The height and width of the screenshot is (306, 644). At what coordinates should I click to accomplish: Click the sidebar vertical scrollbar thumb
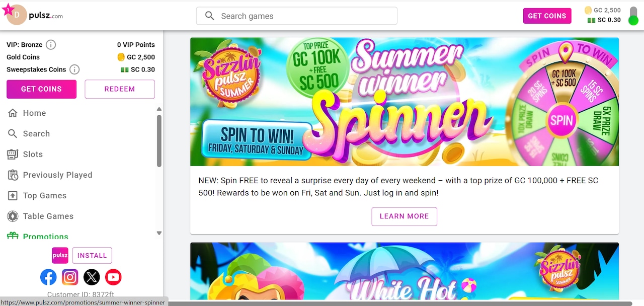159,141
